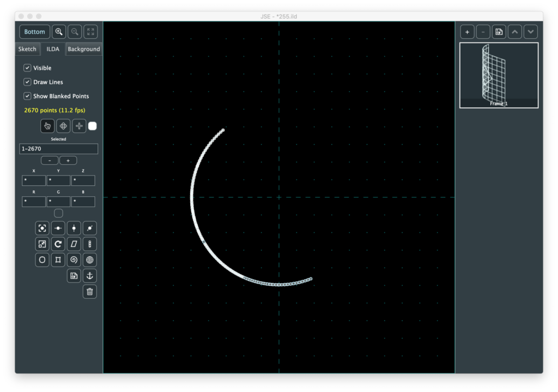This screenshot has width=558, height=392.
Task: Select the Frame 1 thumbnail
Action: point(499,75)
